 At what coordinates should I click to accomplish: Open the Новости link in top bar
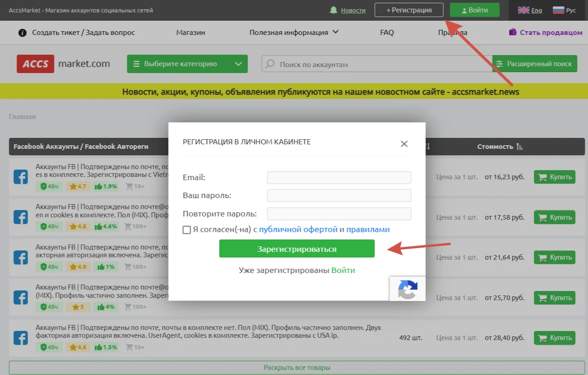pos(353,10)
